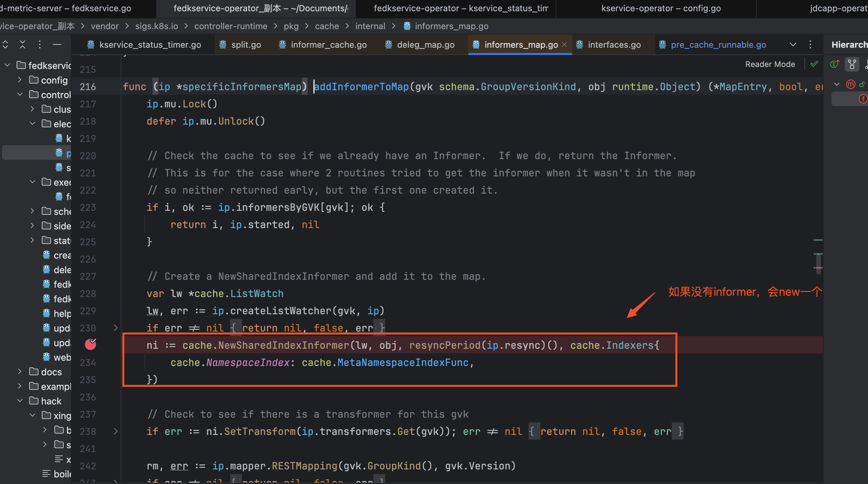Unfold collapsed if err block at line 230
This screenshot has width=868, height=484.
pyautogui.click(x=116, y=328)
